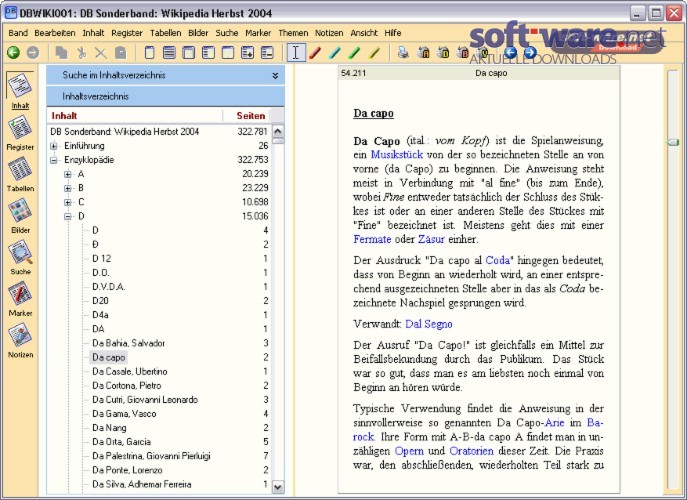This screenshot has height=500, width=687.
Task: Click the tree scrollbar up arrow
Action: (x=278, y=131)
